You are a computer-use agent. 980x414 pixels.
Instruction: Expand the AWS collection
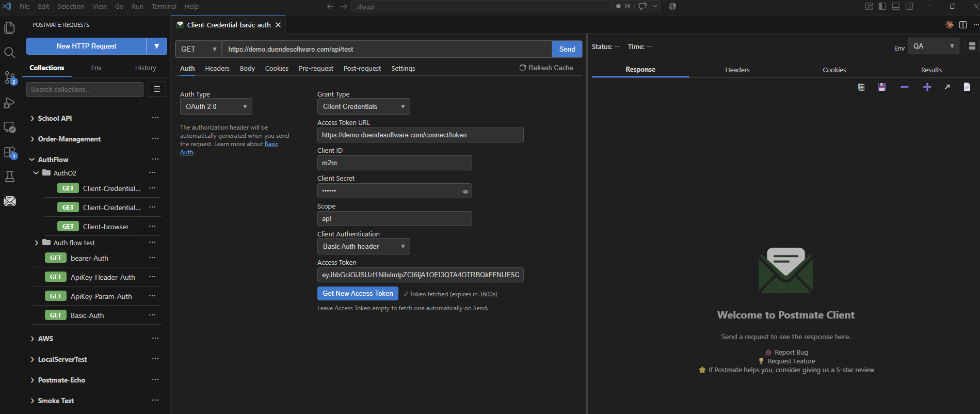[x=33, y=339]
